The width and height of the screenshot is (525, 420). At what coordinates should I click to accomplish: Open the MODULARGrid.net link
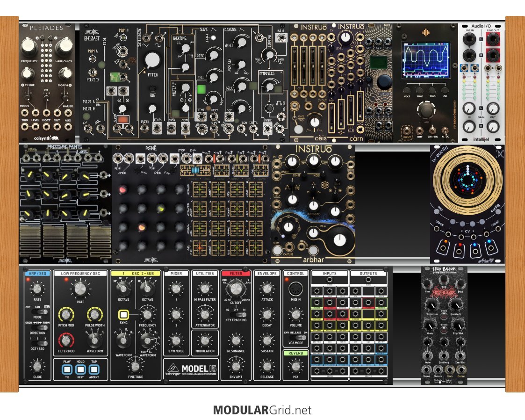click(262, 410)
